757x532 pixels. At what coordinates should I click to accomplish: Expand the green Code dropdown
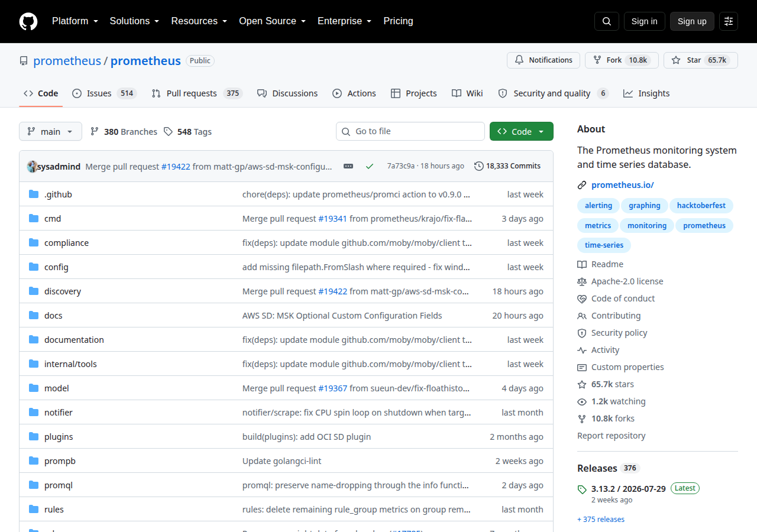coord(522,131)
